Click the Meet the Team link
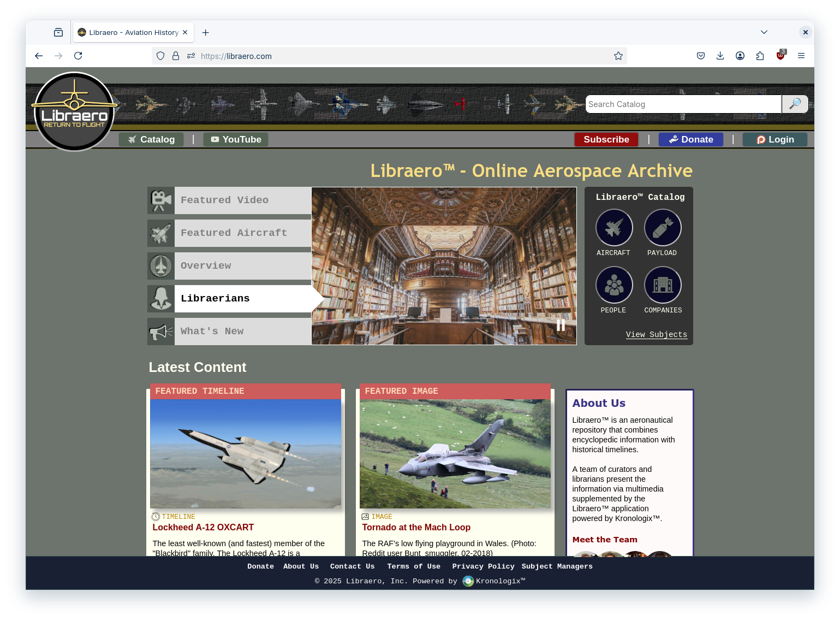 605,540
